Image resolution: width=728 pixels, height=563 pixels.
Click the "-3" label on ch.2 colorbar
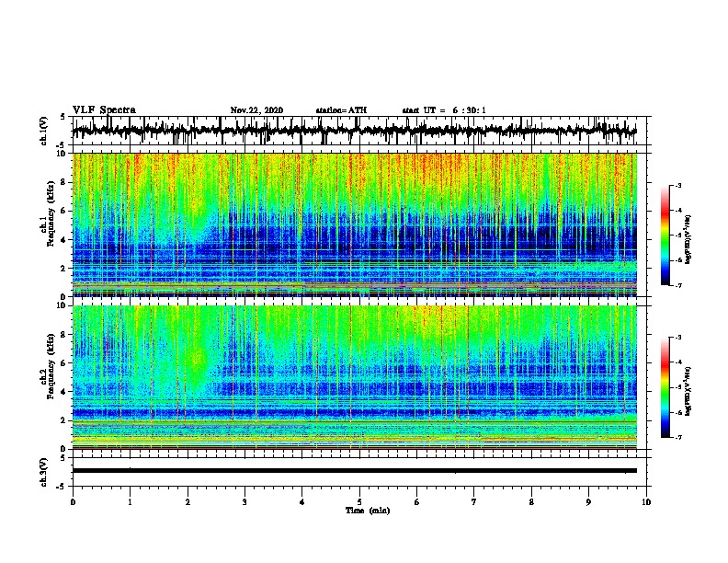[x=677, y=338]
